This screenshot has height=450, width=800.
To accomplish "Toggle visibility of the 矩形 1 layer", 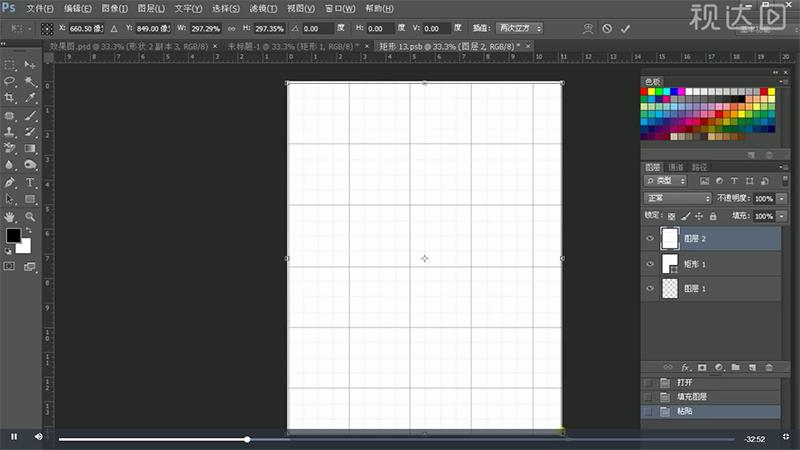I will 651,264.
